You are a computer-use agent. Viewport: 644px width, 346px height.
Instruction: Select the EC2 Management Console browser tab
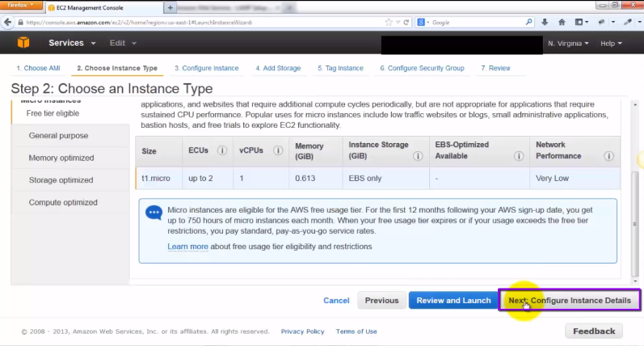click(x=104, y=7)
